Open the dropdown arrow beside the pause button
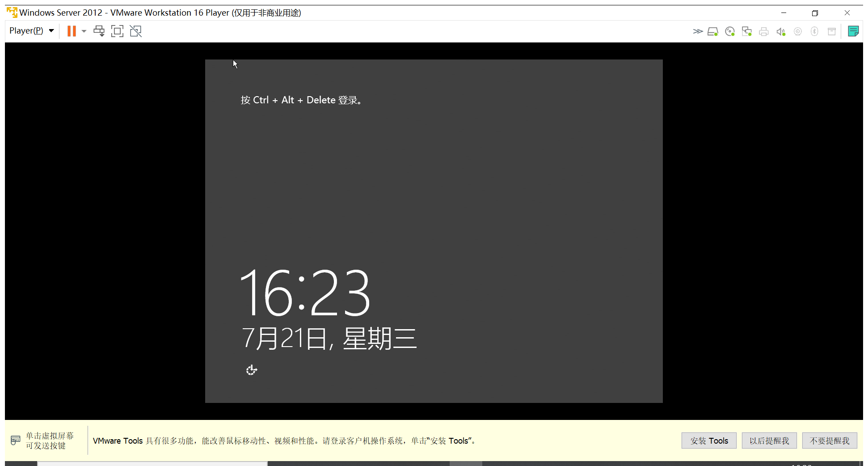This screenshot has height=466, width=868. (84, 31)
